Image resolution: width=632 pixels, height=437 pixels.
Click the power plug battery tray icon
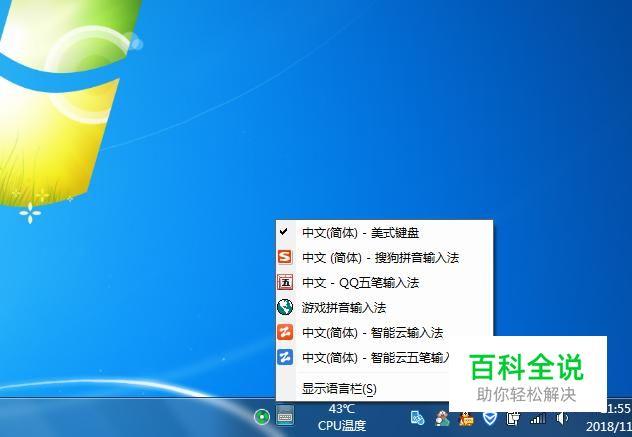point(513,418)
